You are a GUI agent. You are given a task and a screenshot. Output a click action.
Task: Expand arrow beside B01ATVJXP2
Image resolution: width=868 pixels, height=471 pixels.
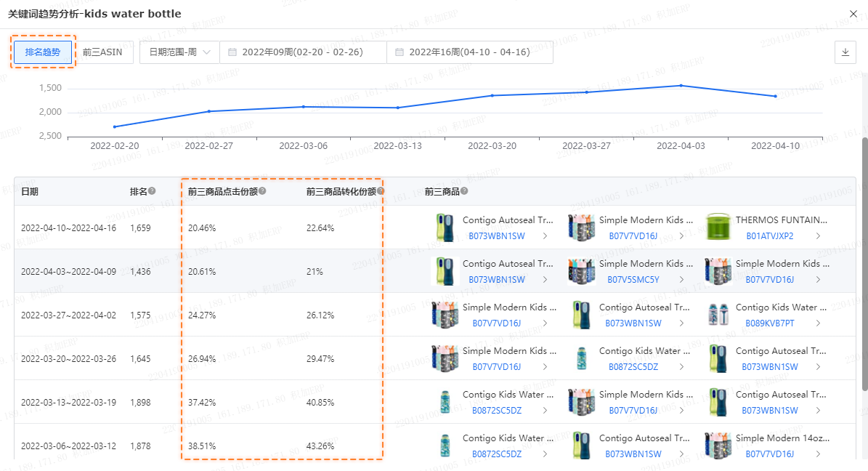[818, 236]
